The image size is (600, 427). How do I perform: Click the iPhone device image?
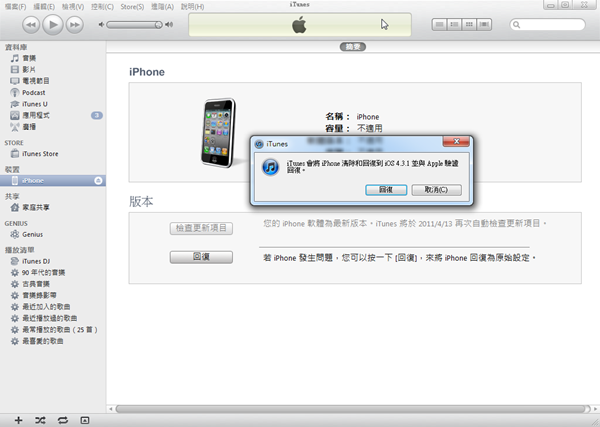click(x=219, y=133)
